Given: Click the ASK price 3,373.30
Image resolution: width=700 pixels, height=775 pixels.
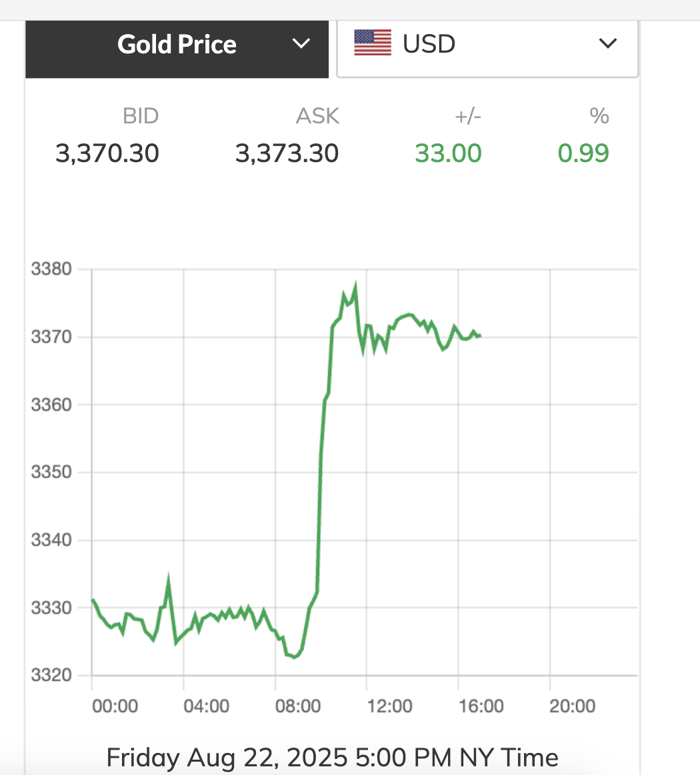Looking at the screenshot, I should [287, 153].
